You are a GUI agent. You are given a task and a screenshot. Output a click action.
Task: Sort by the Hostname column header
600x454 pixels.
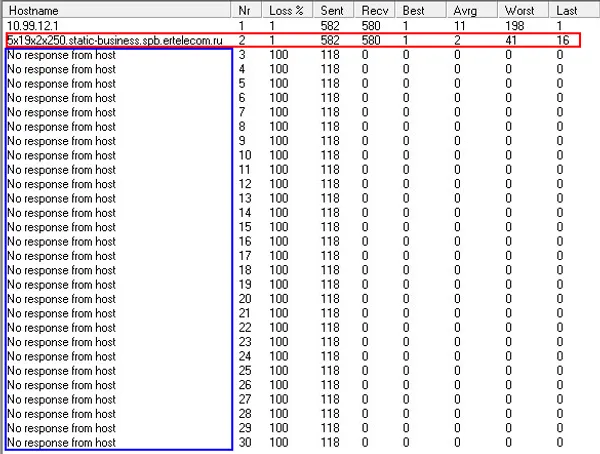point(117,10)
